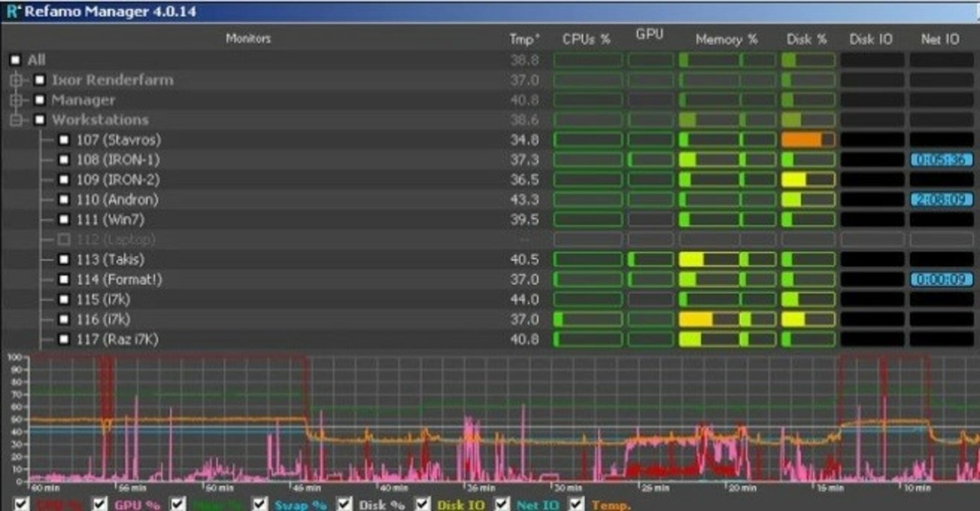Click the 100 label on graph's vertical axis
Viewport: 980px width, 511px height.
14,357
